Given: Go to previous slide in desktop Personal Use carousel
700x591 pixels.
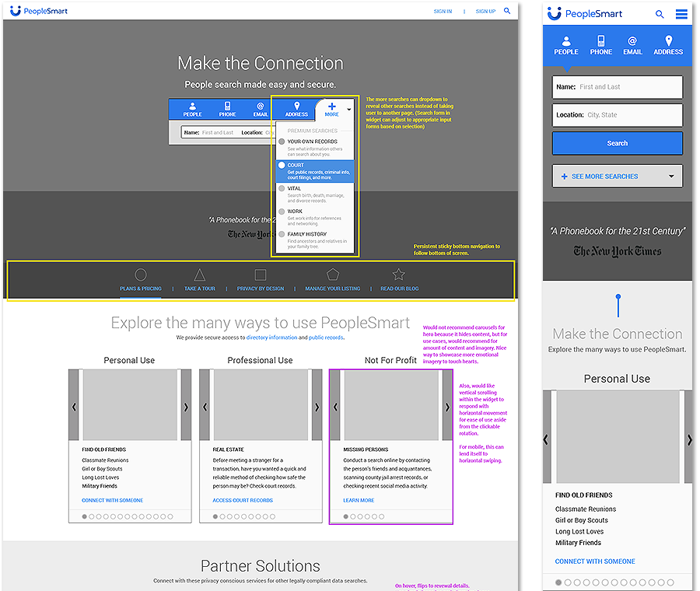Looking at the screenshot, I should tap(74, 407).
